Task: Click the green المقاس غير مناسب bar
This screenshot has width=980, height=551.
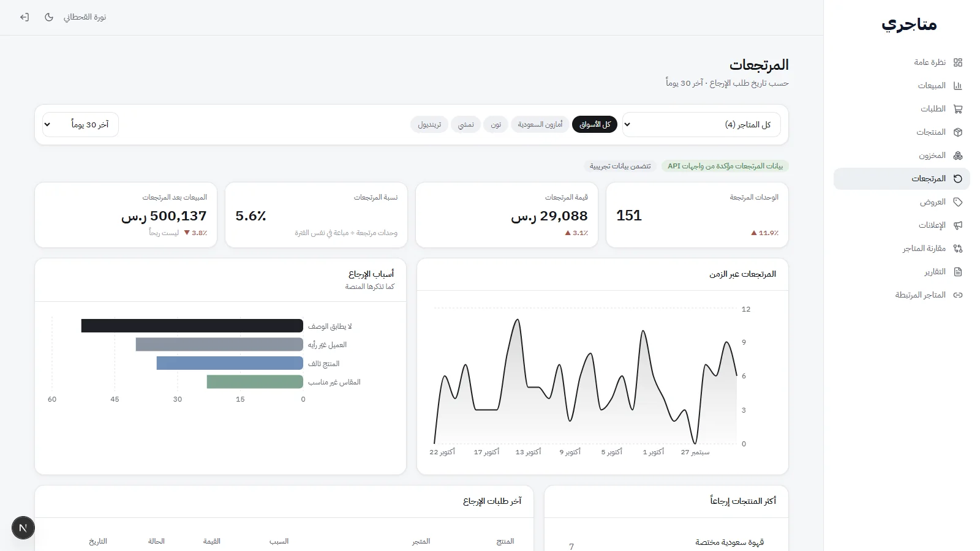Action: 255,382
